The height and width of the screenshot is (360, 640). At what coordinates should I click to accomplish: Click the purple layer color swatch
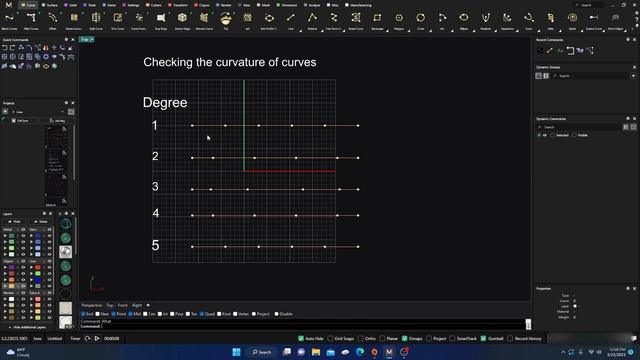point(11,267)
